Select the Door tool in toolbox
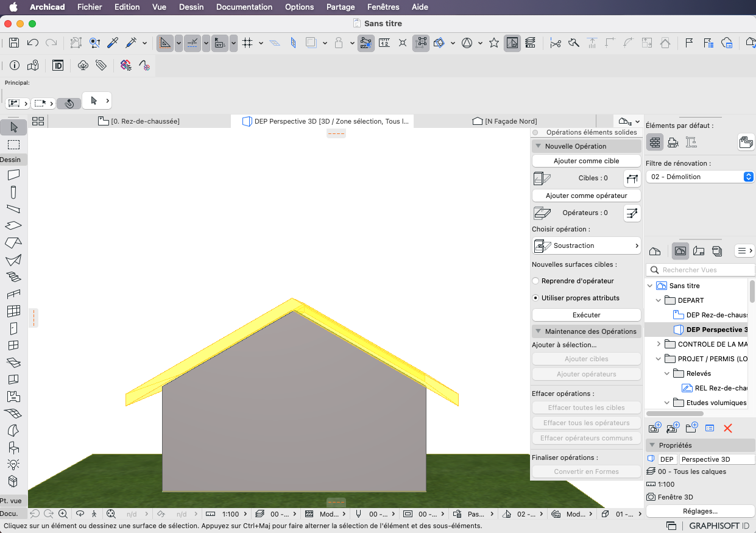This screenshot has width=756, height=533. coord(13,329)
